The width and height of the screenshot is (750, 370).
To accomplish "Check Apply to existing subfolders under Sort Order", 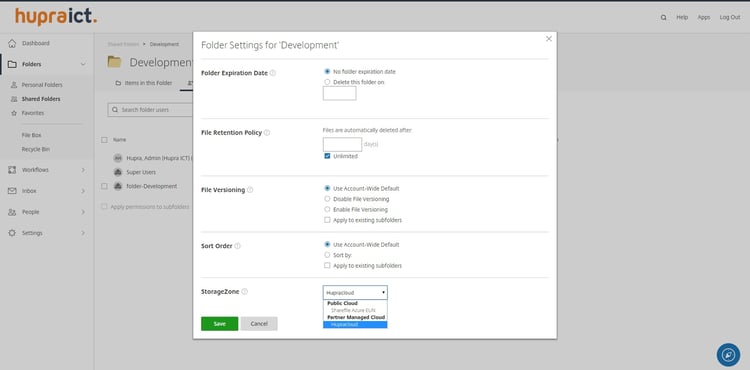I will click(x=327, y=266).
